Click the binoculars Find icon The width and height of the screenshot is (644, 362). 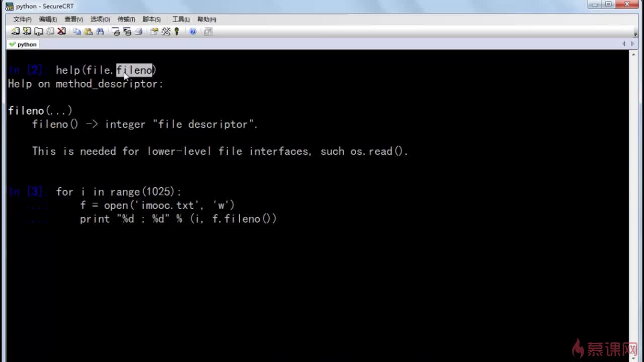pos(100,31)
